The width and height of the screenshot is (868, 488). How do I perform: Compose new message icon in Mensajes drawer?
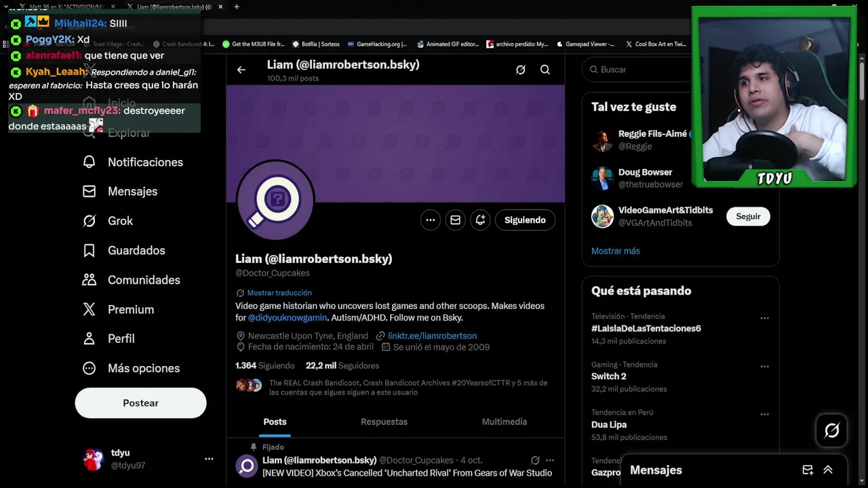click(x=808, y=470)
